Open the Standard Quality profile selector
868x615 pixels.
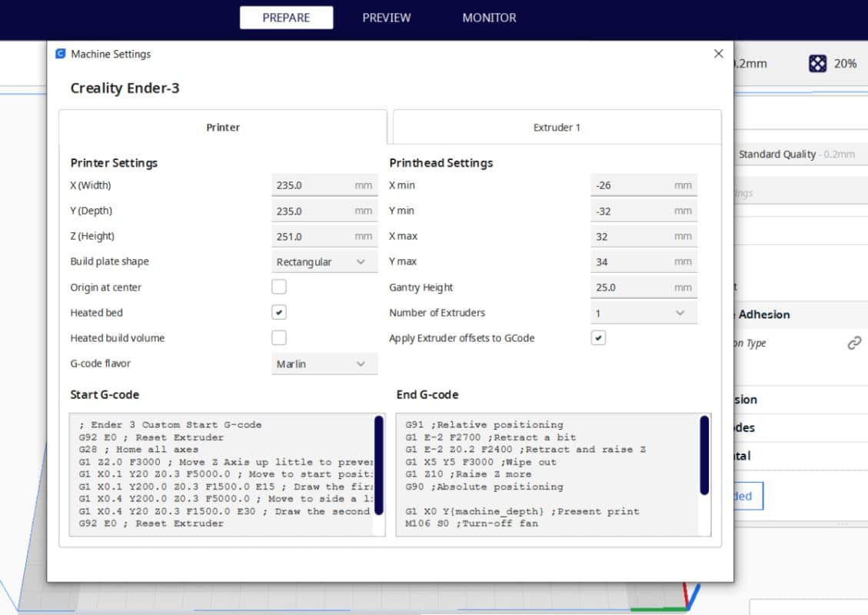point(800,154)
